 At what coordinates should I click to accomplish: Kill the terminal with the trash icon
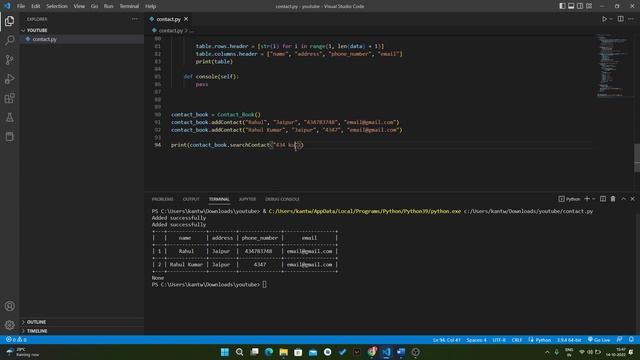(x=613, y=199)
